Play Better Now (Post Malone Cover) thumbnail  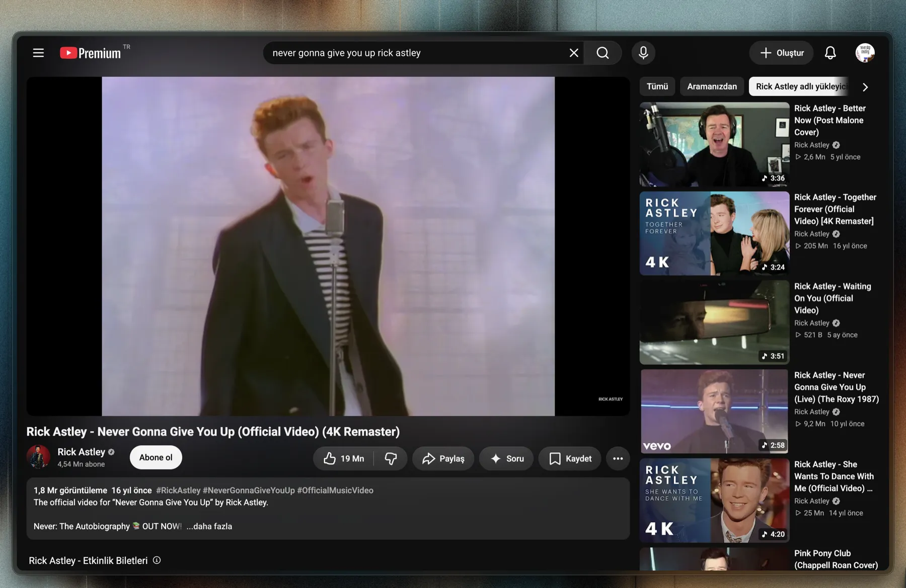pyautogui.click(x=714, y=144)
